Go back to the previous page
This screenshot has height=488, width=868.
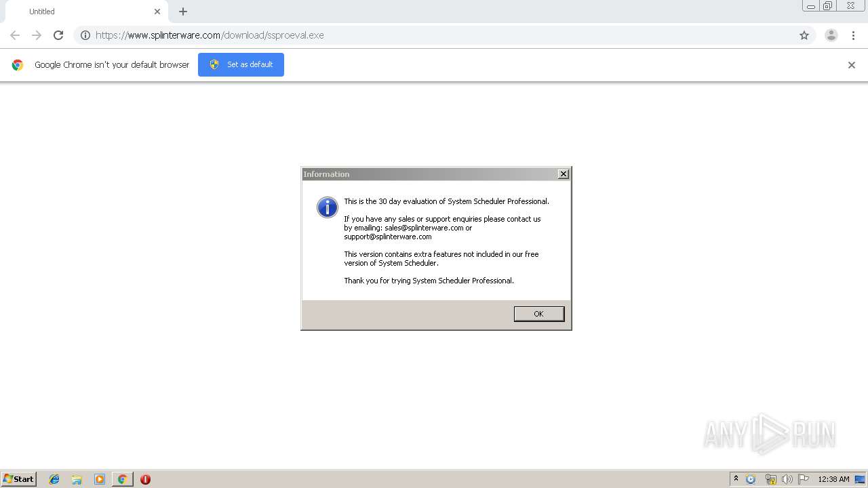(x=15, y=35)
